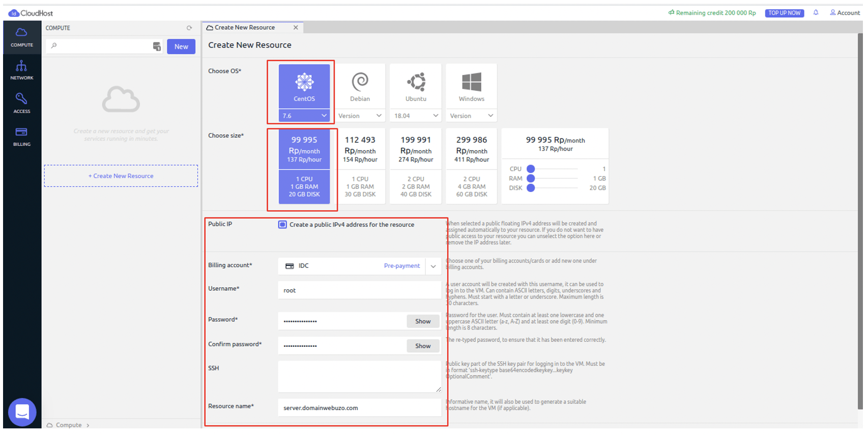Open the Account menu
The image size is (868, 435).
pyautogui.click(x=845, y=13)
